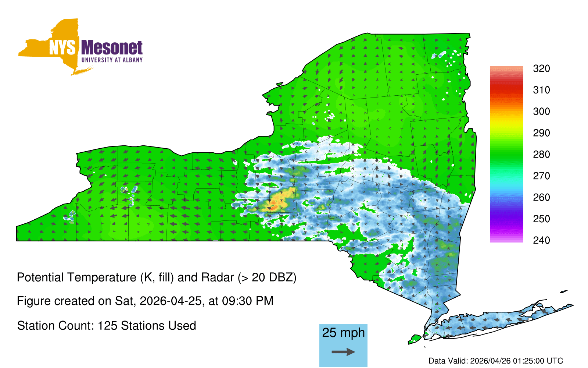Click the 280 label on the legend
Screen dimensions: 588x368
[x=541, y=155]
